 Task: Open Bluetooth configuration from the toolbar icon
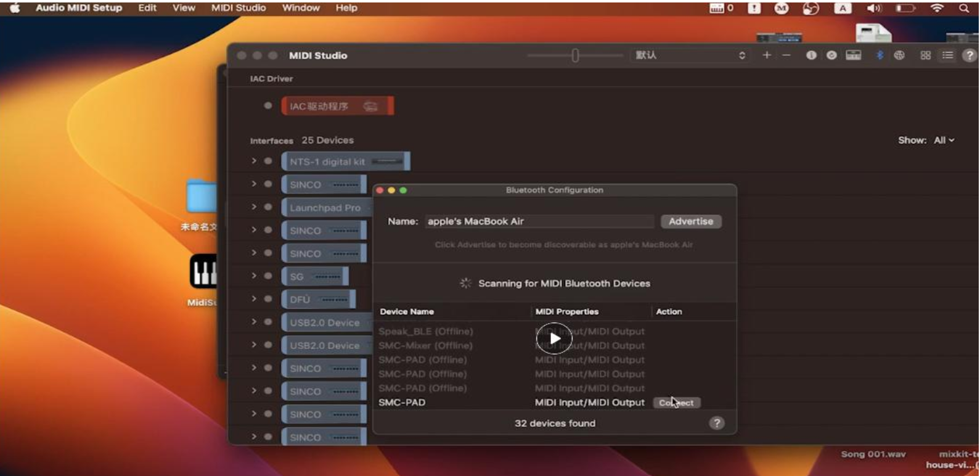click(x=880, y=55)
